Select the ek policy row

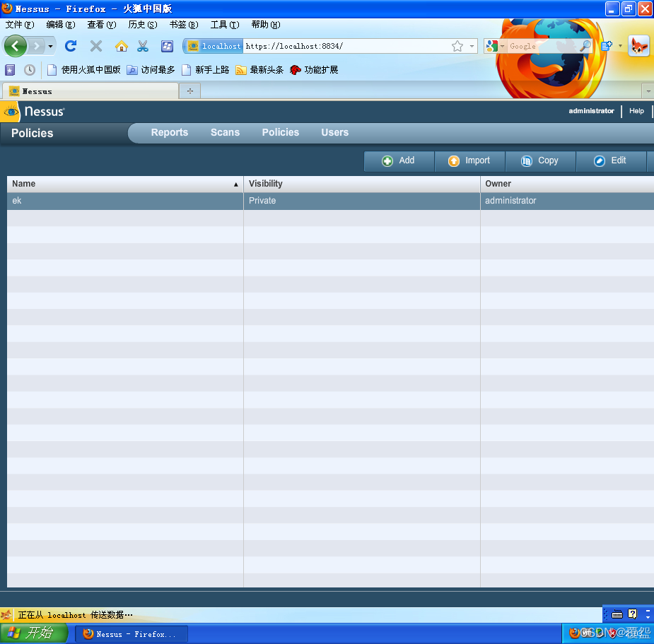(x=330, y=201)
